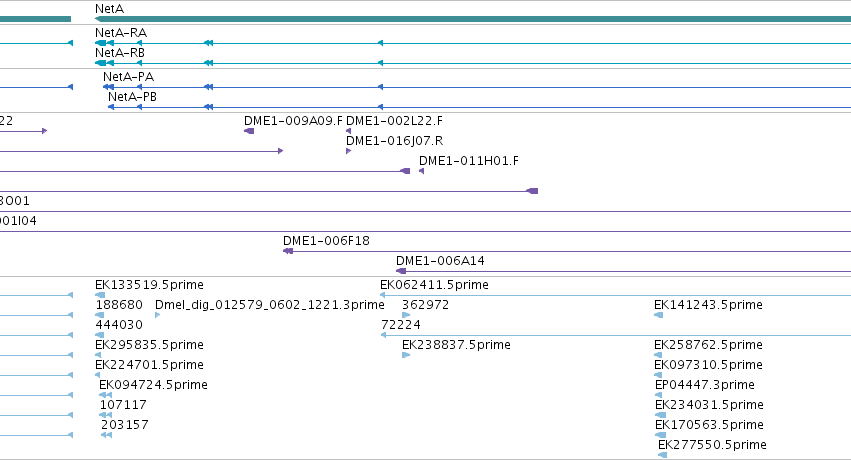Click the blue double arrow under 203157
The width and height of the screenshot is (851, 460).
click(106, 435)
